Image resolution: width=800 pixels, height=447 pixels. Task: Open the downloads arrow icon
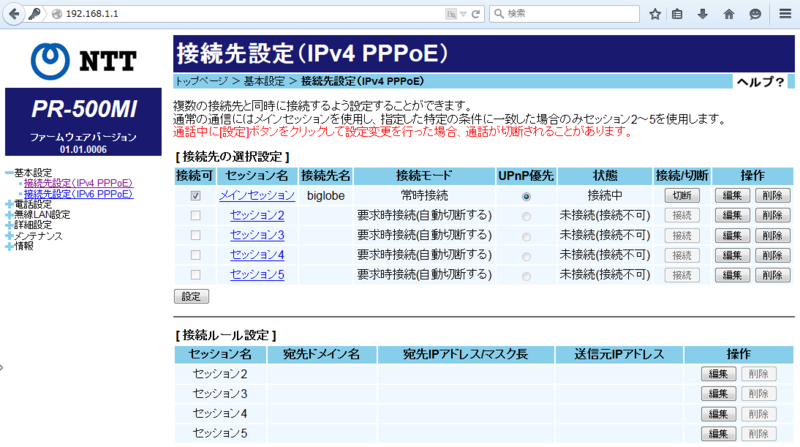point(703,14)
